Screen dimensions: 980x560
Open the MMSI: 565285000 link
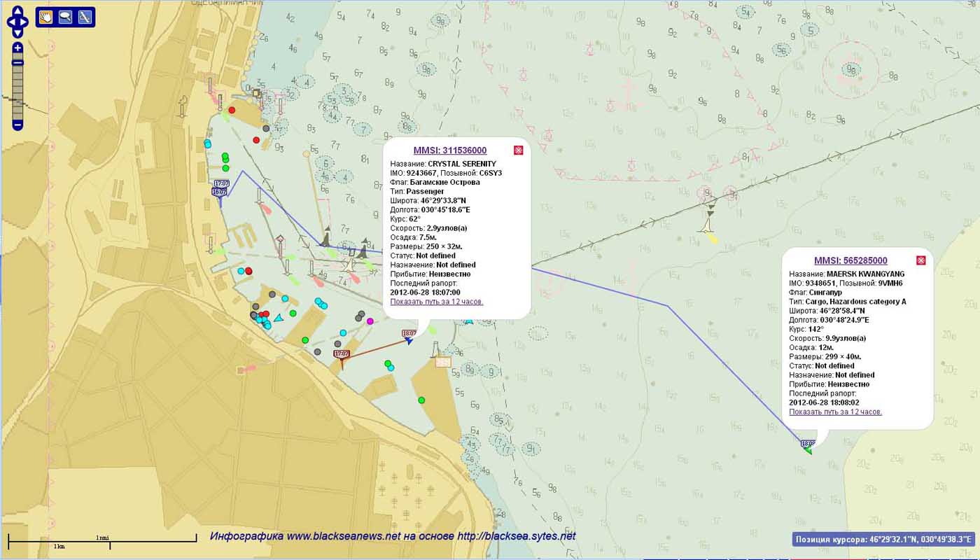tap(850, 260)
